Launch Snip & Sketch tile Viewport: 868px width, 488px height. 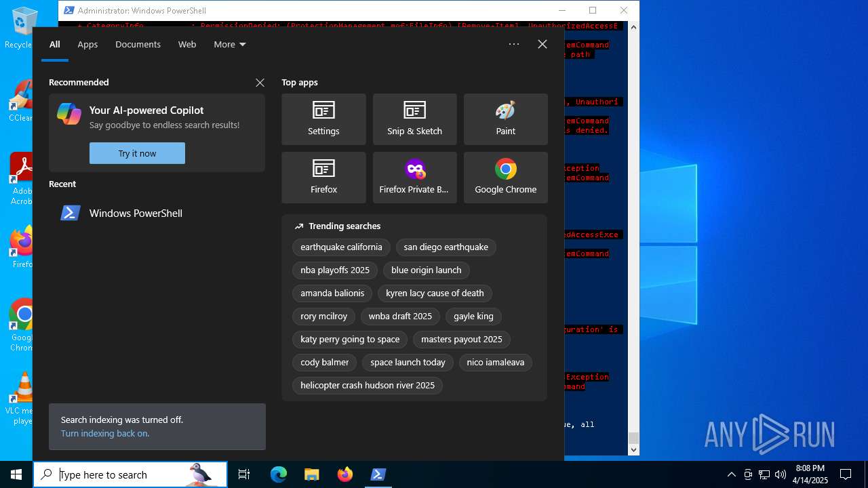click(414, 119)
